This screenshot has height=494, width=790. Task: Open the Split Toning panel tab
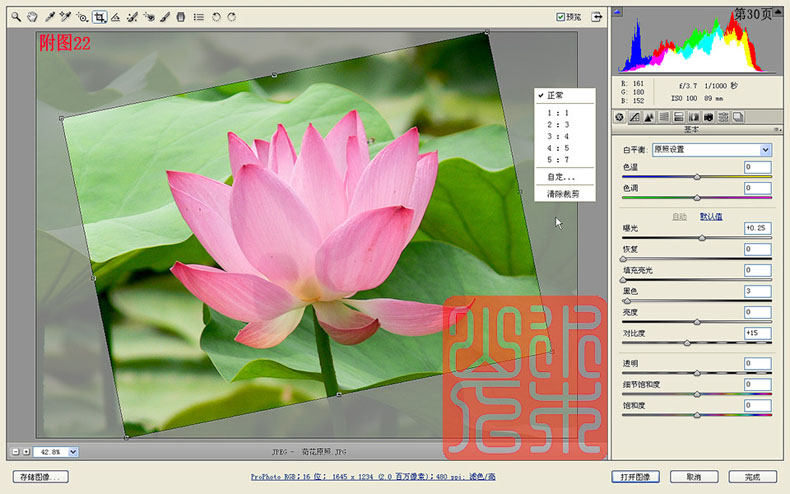pyautogui.click(x=679, y=117)
